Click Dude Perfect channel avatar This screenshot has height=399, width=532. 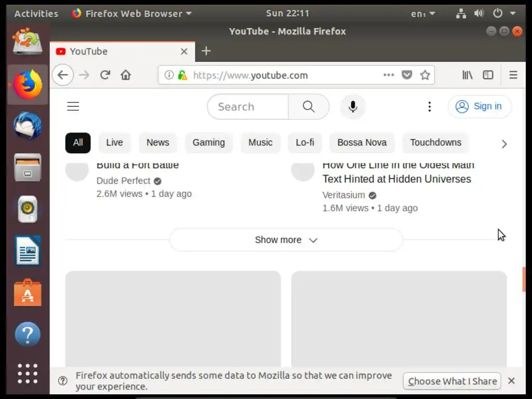pyautogui.click(x=77, y=171)
